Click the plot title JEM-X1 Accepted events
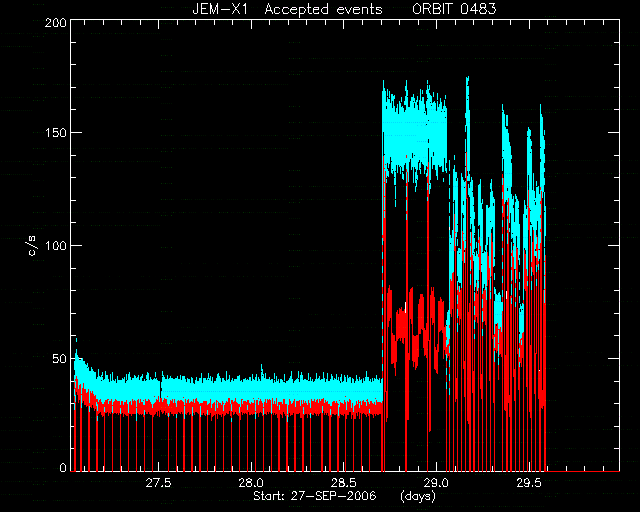 pos(287,9)
